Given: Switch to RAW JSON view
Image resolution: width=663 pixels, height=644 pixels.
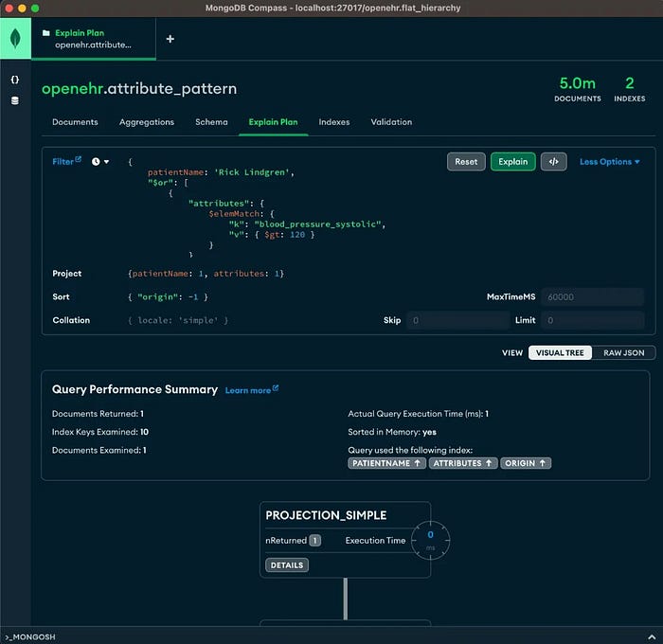Looking at the screenshot, I should 623,352.
